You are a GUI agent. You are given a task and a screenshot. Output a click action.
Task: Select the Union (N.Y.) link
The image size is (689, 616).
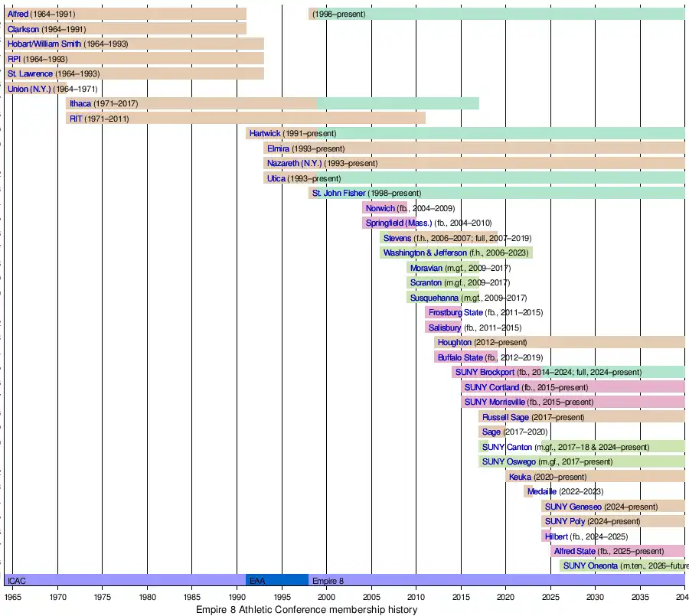pyautogui.click(x=28, y=89)
